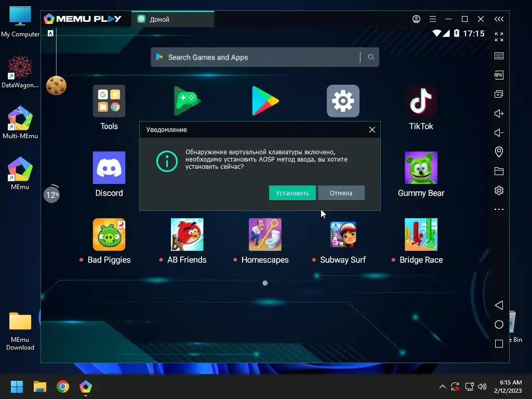Launch Subway Surf game
The height and width of the screenshot is (399, 532).
pyautogui.click(x=343, y=234)
